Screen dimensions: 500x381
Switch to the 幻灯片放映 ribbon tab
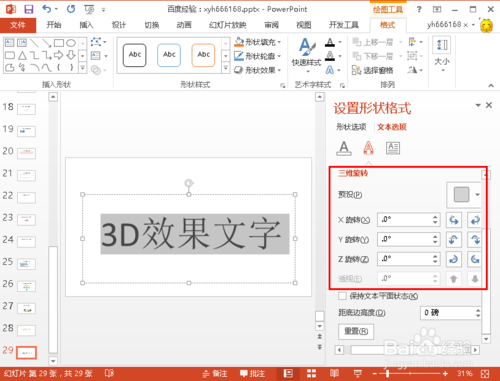[x=228, y=25]
